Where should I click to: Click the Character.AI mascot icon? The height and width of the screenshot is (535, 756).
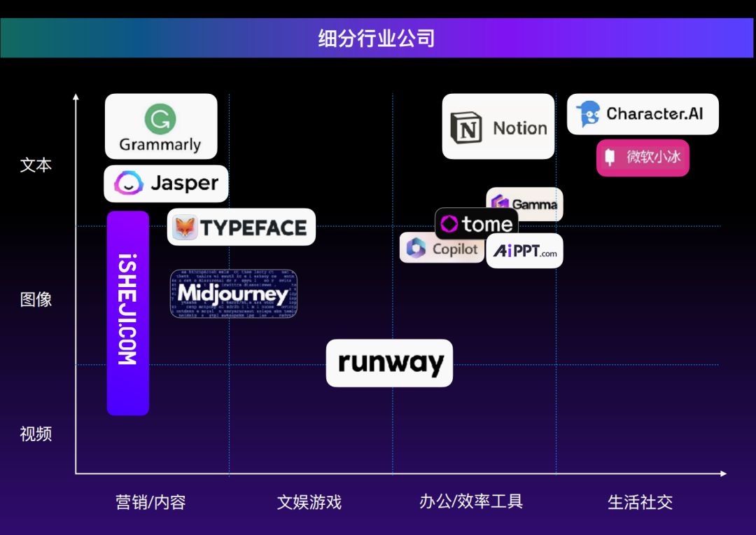[x=588, y=114]
